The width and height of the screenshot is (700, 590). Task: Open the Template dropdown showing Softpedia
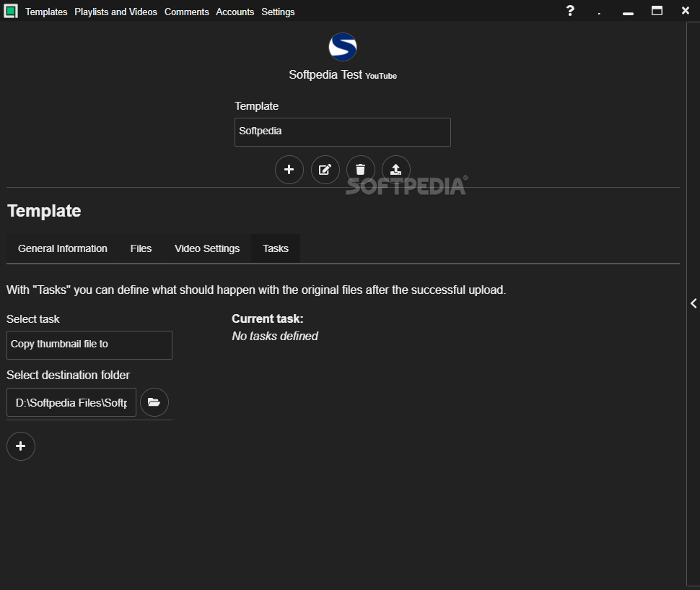[x=342, y=131]
